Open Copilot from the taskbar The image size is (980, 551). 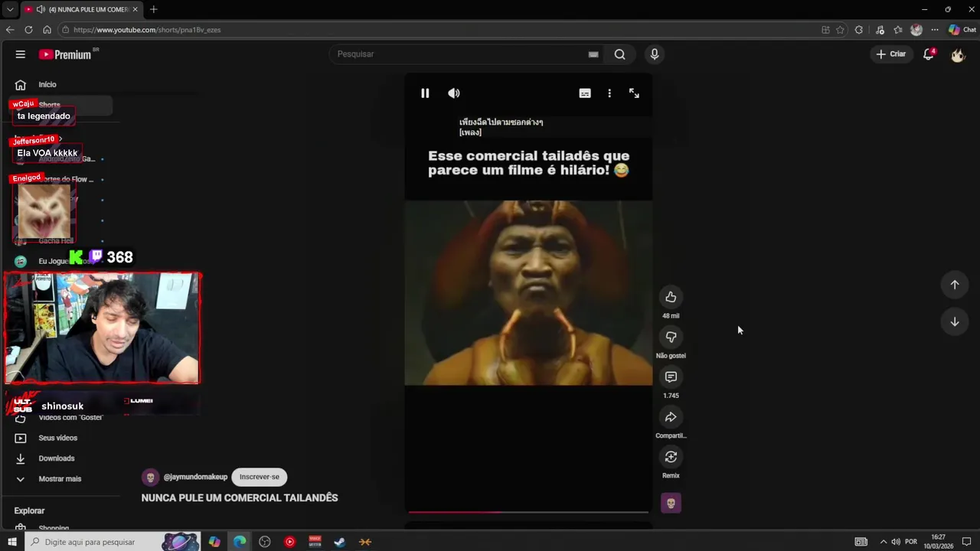(214, 542)
